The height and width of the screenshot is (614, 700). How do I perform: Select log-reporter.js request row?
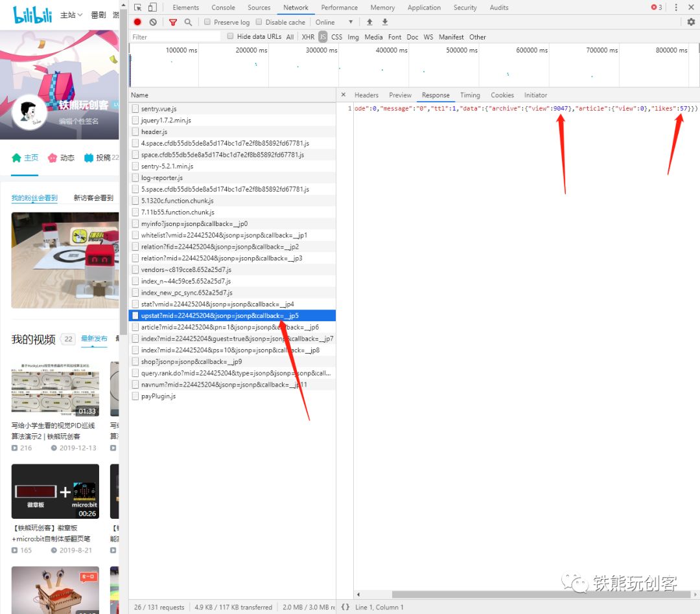(232, 178)
